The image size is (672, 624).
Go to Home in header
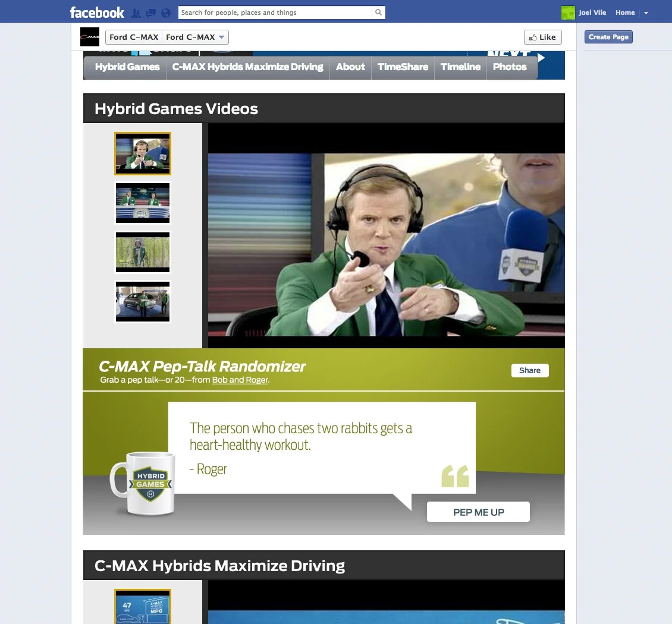(625, 12)
